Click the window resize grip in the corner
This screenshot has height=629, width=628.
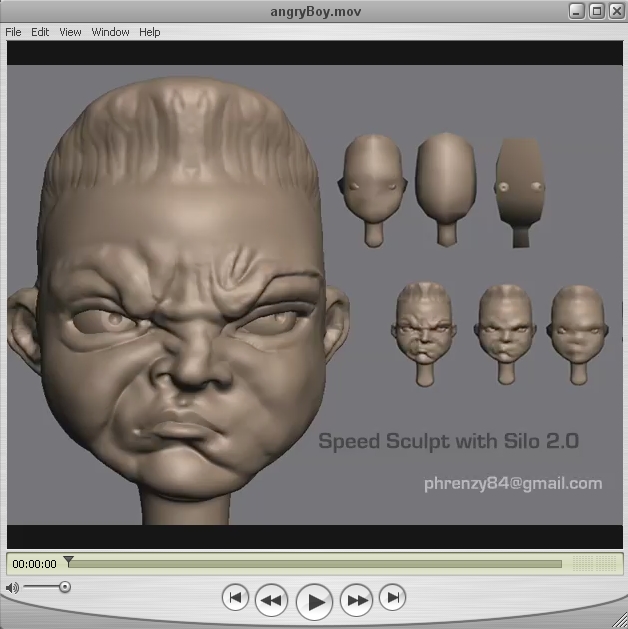(621, 621)
